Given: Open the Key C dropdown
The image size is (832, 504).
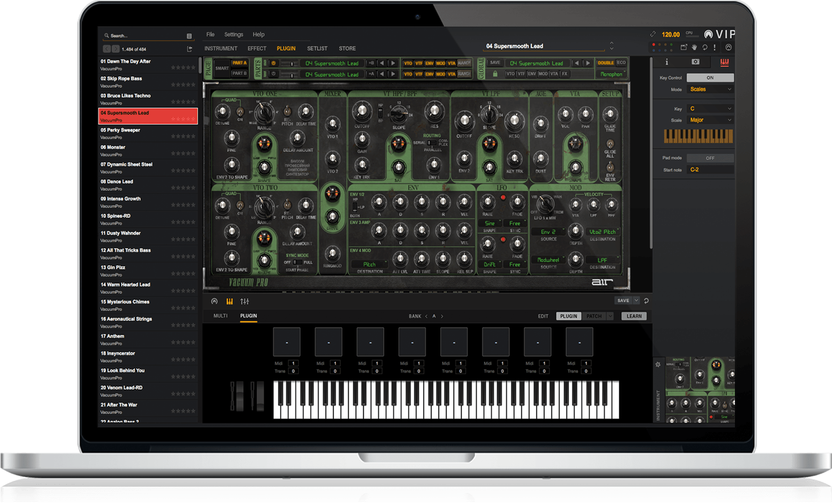Looking at the screenshot, I should coord(710,109).
